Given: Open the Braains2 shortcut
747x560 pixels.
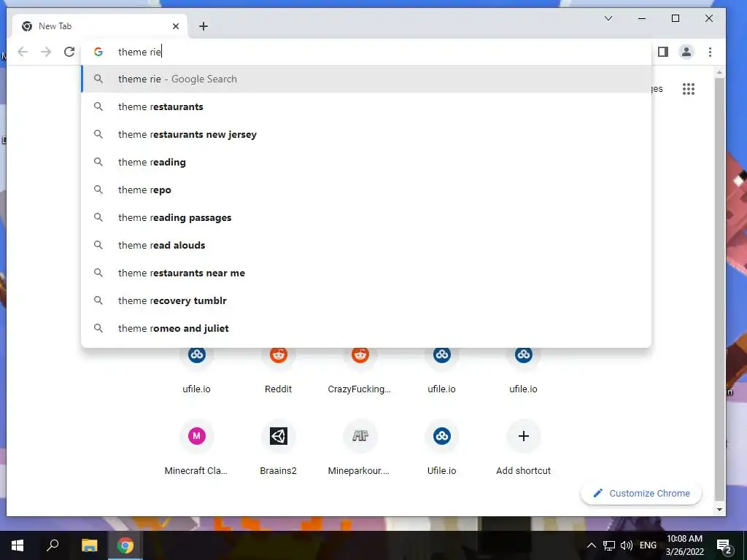Looking at the screenshot, I should [x=278, y=448].
